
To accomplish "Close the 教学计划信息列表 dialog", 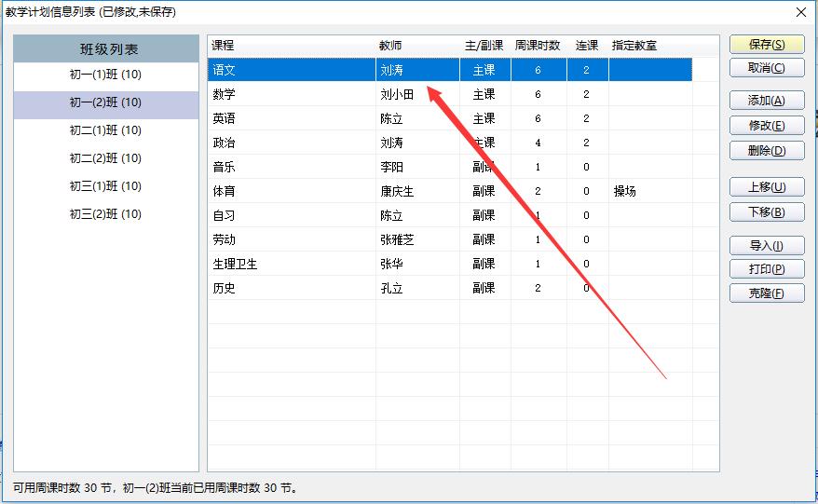I will 801,12.
